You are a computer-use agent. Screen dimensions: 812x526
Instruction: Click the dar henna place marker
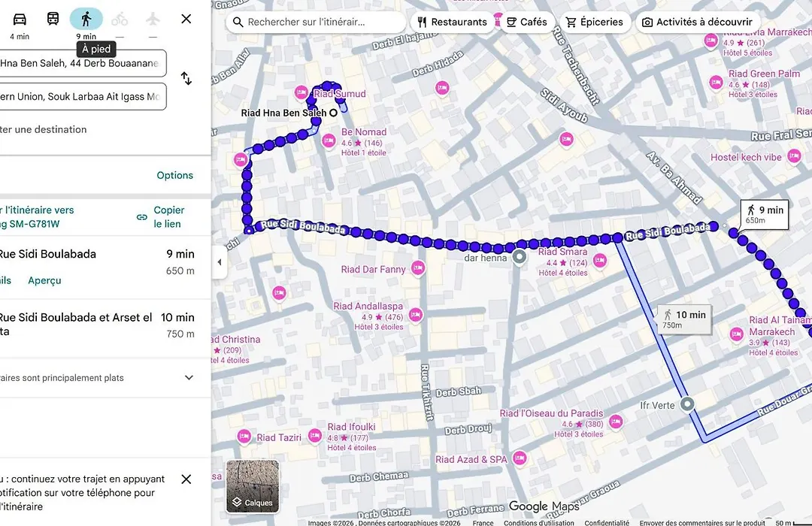point(519,257)
